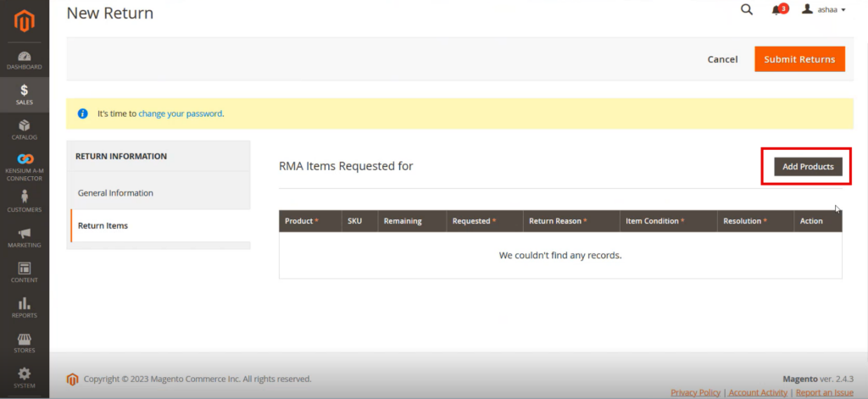Screen dimensions: 868x399
Task: Click the Requested column header
Action: (485, 221)
